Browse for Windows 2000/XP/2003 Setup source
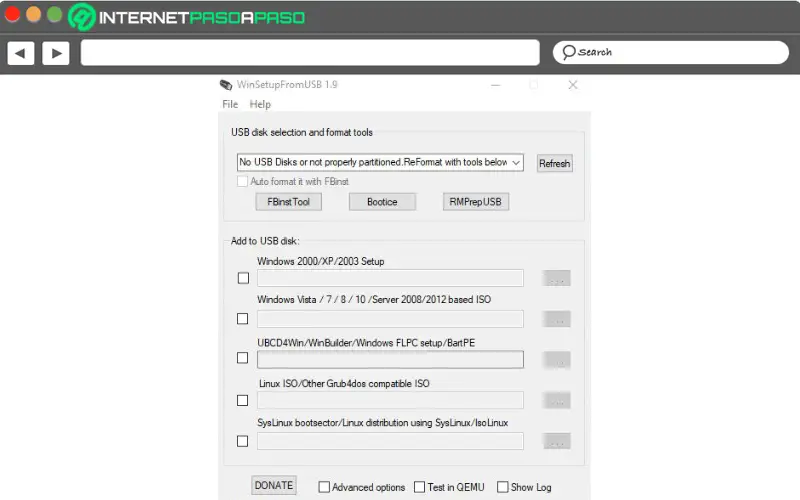 pos(557,278)
